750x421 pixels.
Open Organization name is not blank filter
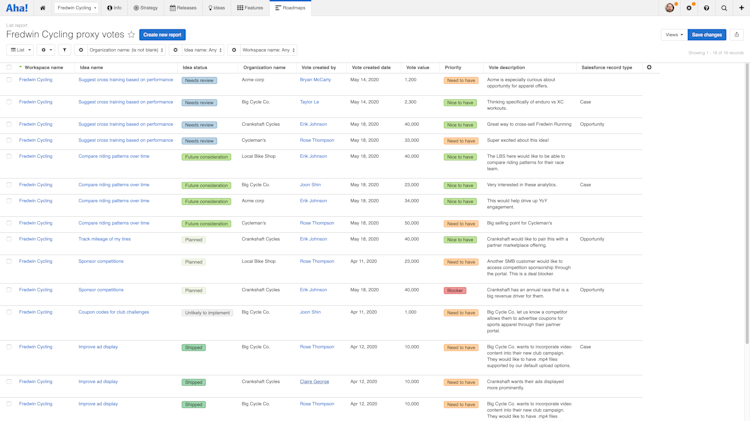tap(126, 50)
